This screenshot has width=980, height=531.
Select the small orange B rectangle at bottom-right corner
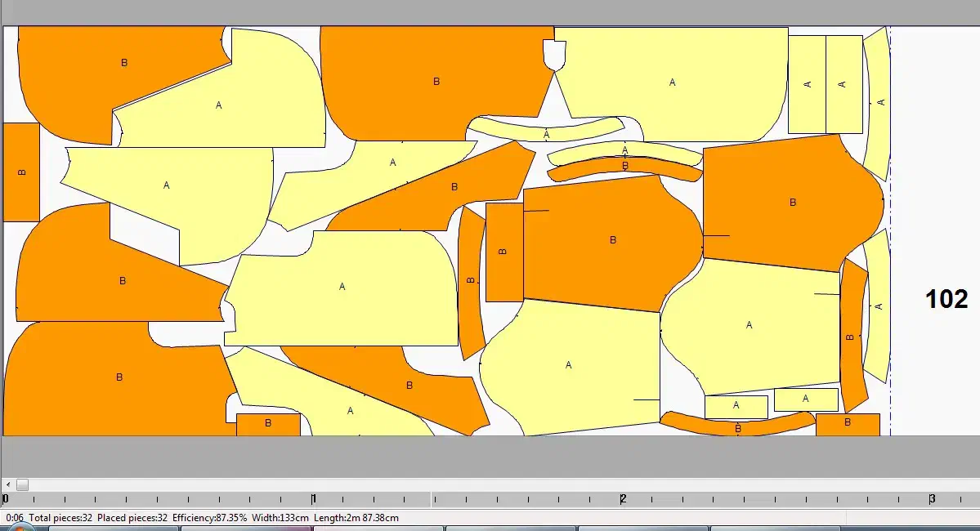[x=848, y=424]
